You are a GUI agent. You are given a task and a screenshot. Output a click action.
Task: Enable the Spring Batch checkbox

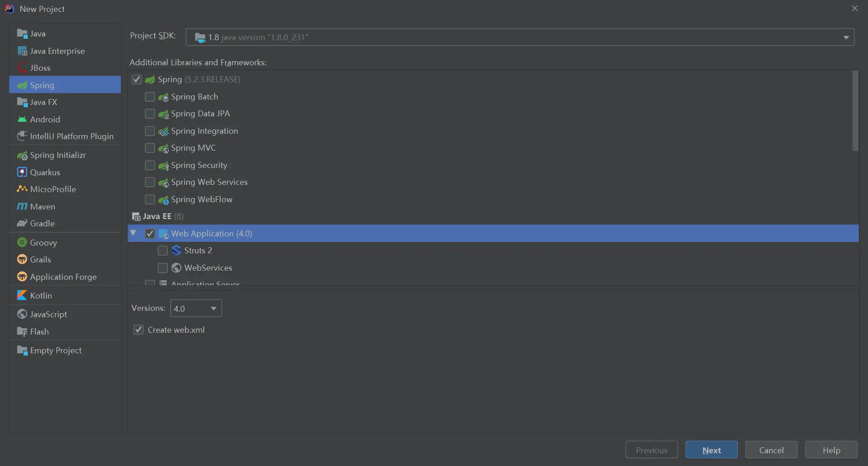point(150,97)
